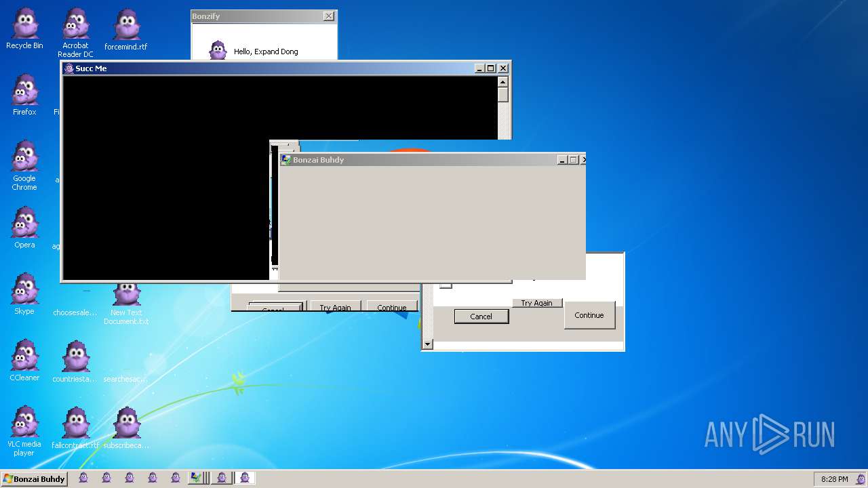Open the Bonzai Buhdy start button
The width and height of the screenshot is (868, 488).
pyautogui.click(x=34, y=479)
